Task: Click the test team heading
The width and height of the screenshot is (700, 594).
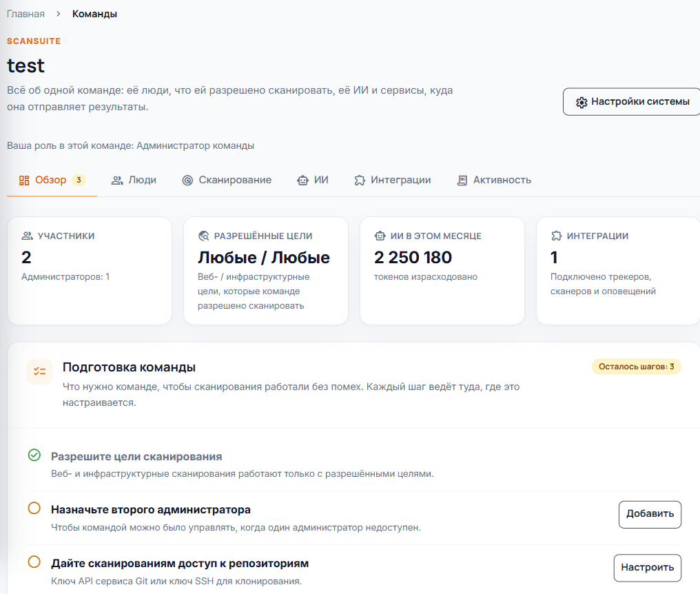Action: tap(25, 65)
